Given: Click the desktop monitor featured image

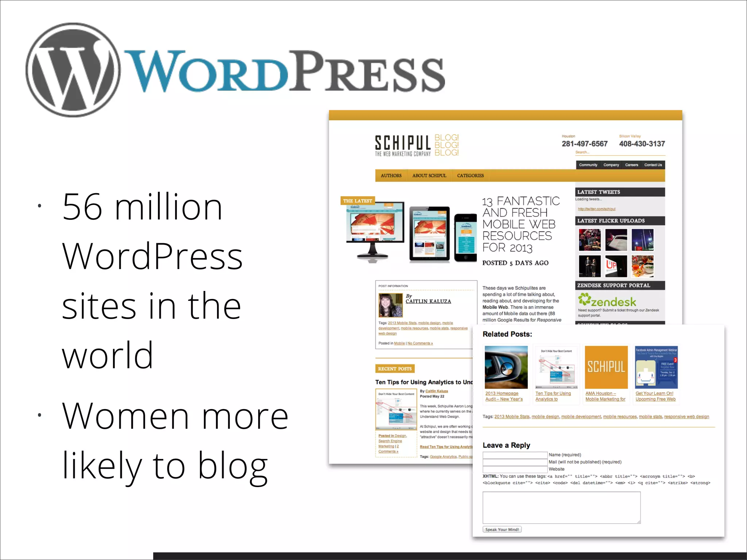Looking at the screenshot, I should pos(375,232).
